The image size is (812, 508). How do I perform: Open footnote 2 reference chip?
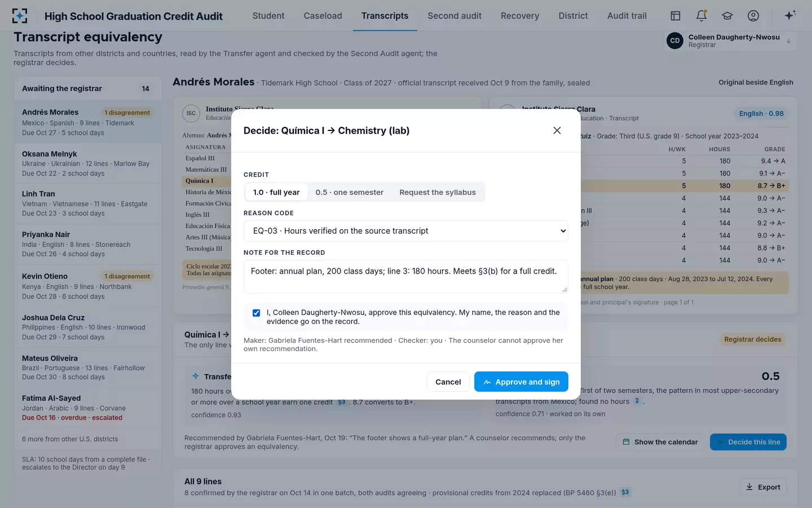(637, 401)
